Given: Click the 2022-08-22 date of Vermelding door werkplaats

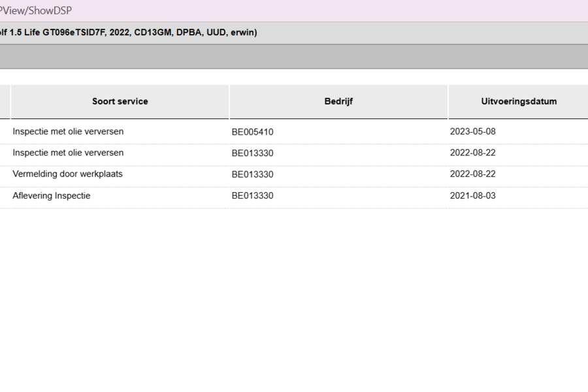Looking at the screenshot, I should click(x=472, y=174).
